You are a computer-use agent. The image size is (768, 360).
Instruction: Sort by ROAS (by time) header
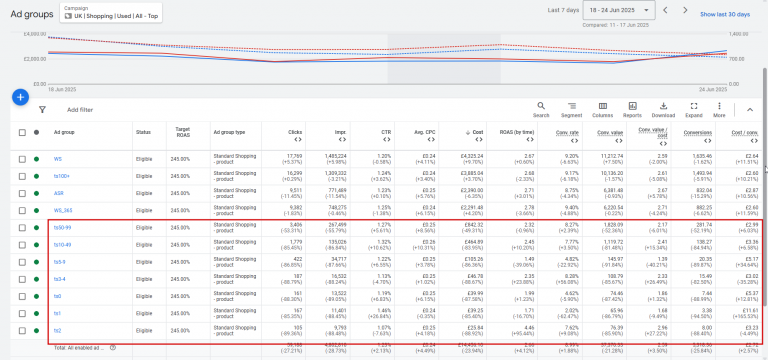pos(517,132)
